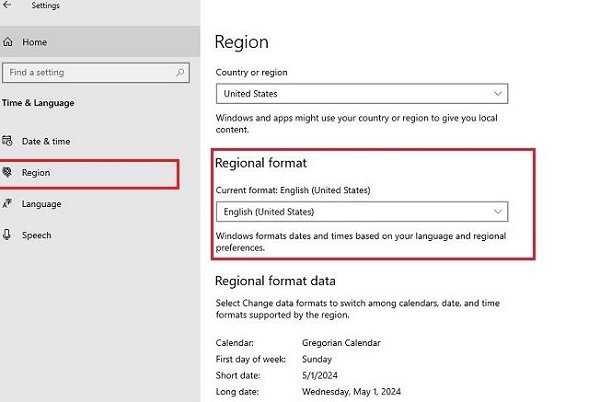This screenshot has height=402, width=600.
Task: Open the English (United States) format dropdown
Action: click(x=362, y=212)
